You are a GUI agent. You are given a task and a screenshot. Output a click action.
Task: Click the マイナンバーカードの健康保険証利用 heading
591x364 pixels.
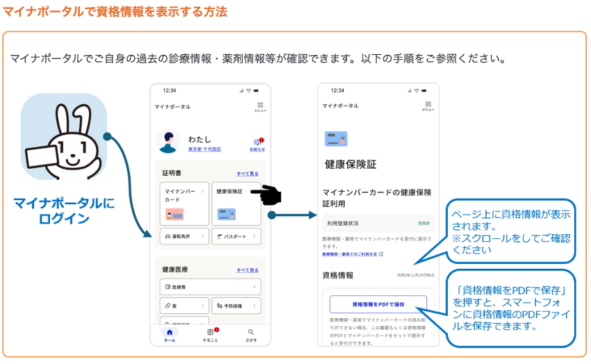[377, 198]
